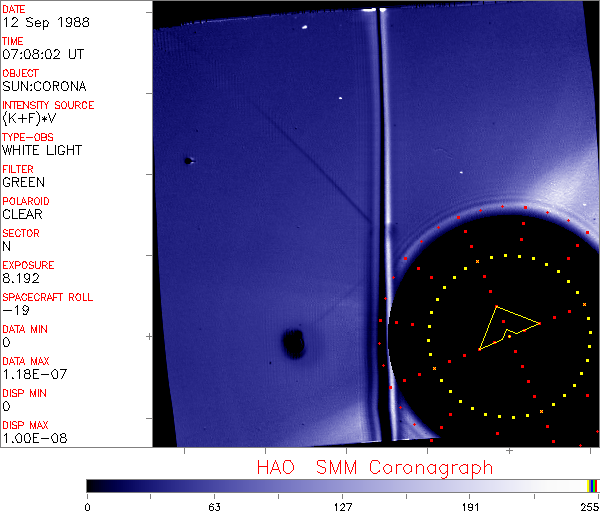The width and height of the screenshot is (600, 512).
Task: Click the SUN:CORONA object value
Action: point(44,86)
